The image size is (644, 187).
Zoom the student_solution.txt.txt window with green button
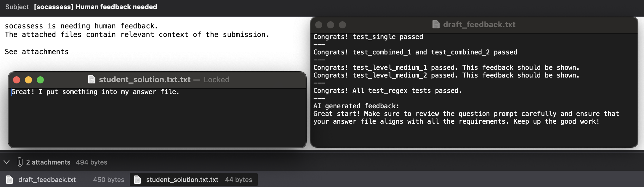40,80
